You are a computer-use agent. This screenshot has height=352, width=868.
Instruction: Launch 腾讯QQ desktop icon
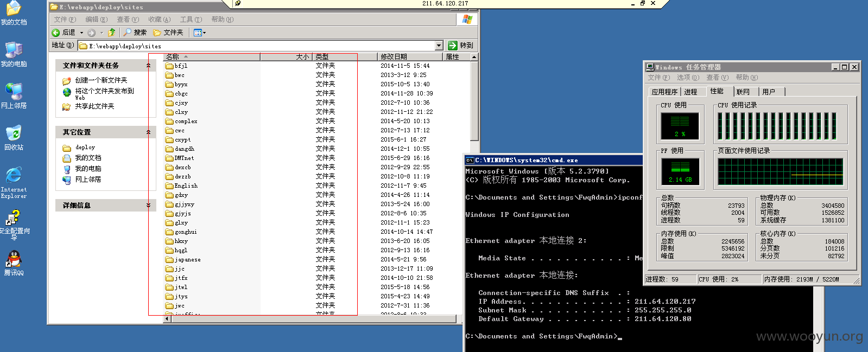tap(14, 263)
